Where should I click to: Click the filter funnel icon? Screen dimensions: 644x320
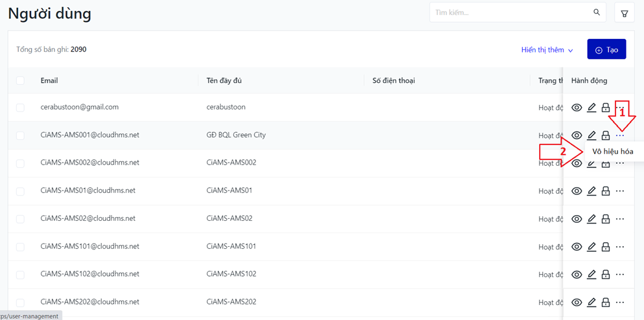[x=625, y=13]
